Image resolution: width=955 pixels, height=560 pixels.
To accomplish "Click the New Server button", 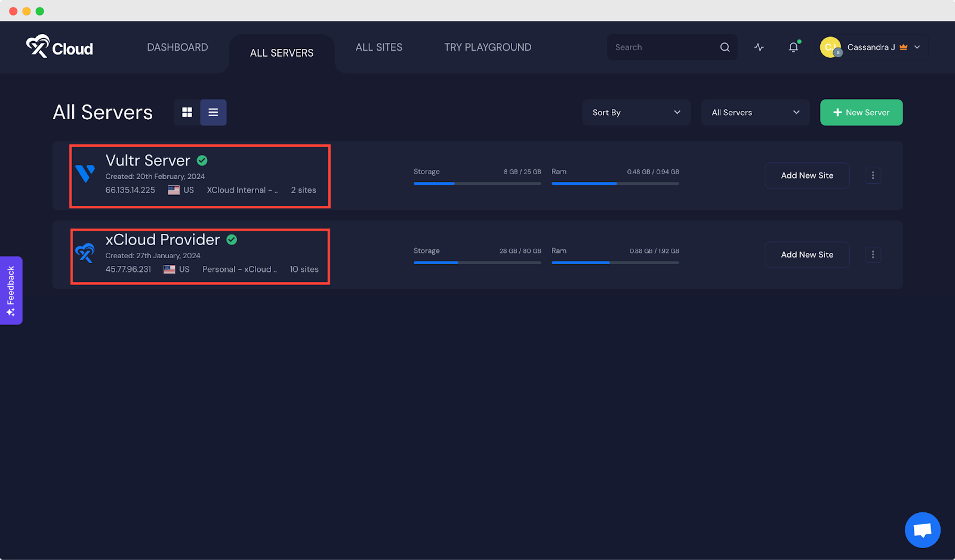I will [861, 112].
